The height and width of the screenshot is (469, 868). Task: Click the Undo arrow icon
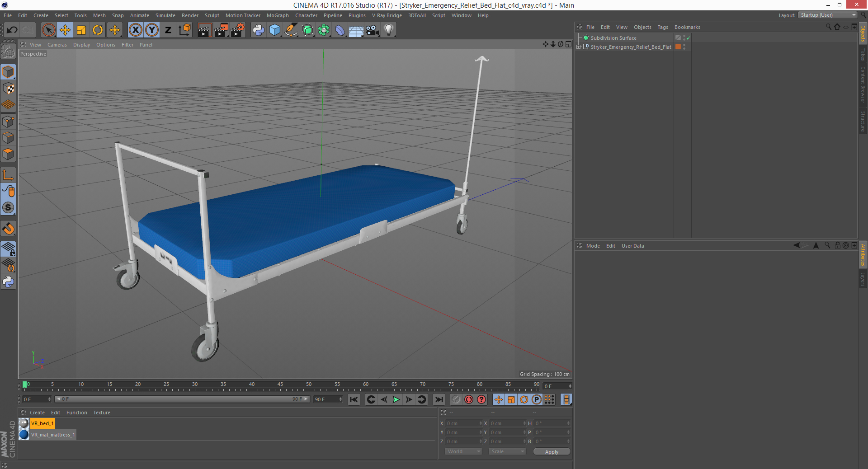pos(12,30)
